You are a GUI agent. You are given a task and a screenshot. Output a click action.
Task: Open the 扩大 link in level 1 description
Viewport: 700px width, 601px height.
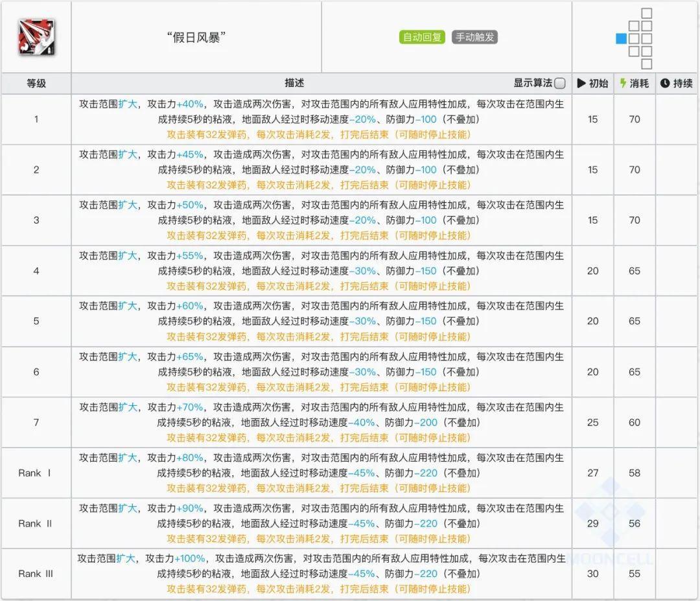127,104
